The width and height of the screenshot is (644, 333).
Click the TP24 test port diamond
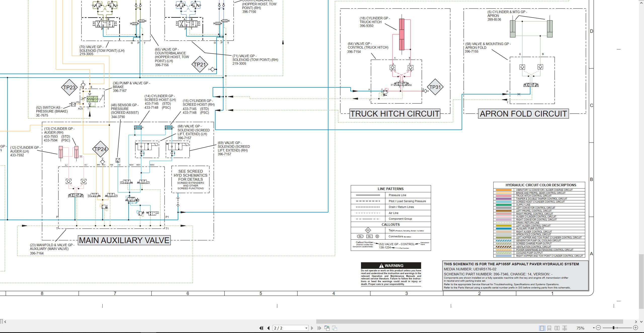tap(100, 149)
